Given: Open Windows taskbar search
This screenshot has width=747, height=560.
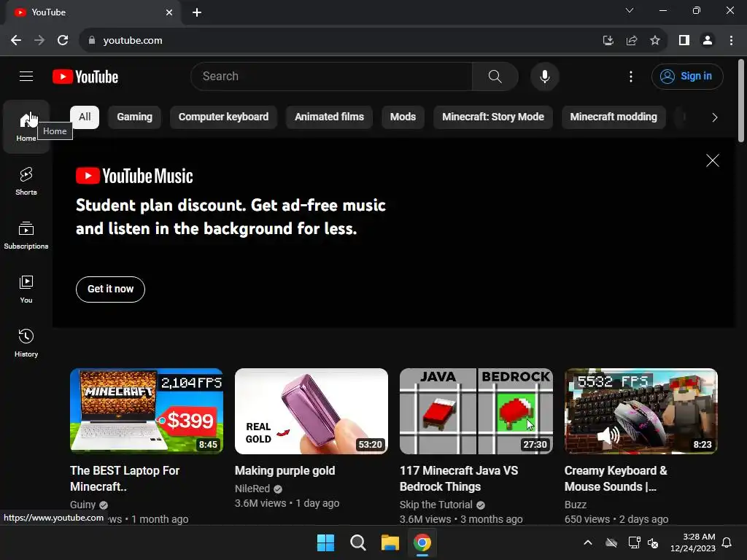Looking at the screenshot, I should click(x=357, y=542).
